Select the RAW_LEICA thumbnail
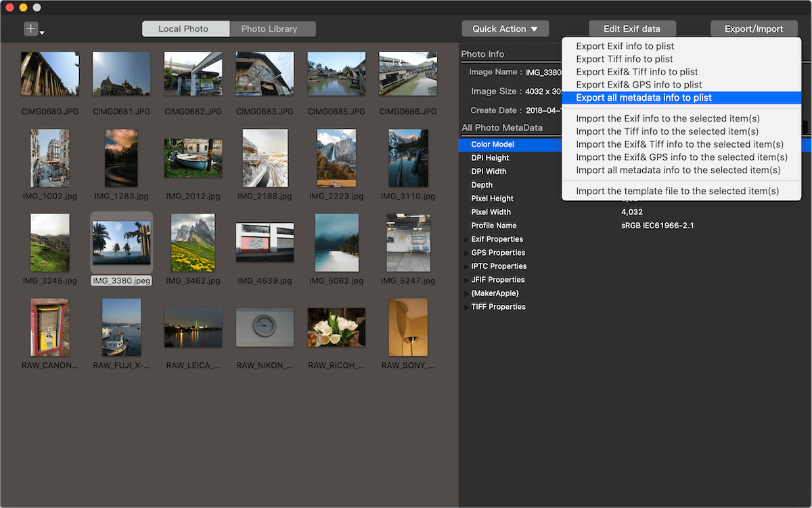Screen dimensions: 812x508 (x=193, y=327)
